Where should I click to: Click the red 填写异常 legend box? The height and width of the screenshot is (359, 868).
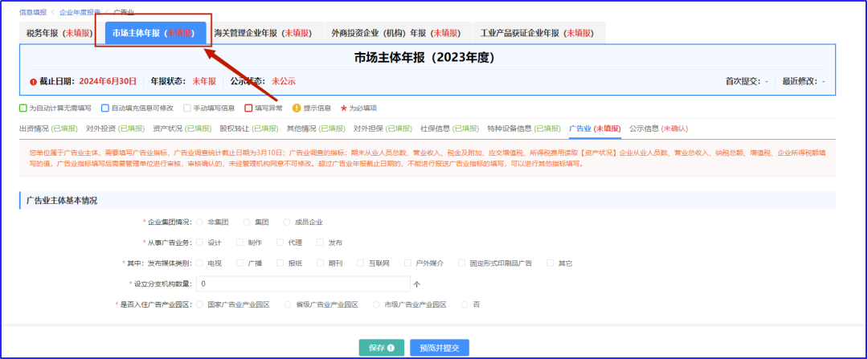point(248,108)
